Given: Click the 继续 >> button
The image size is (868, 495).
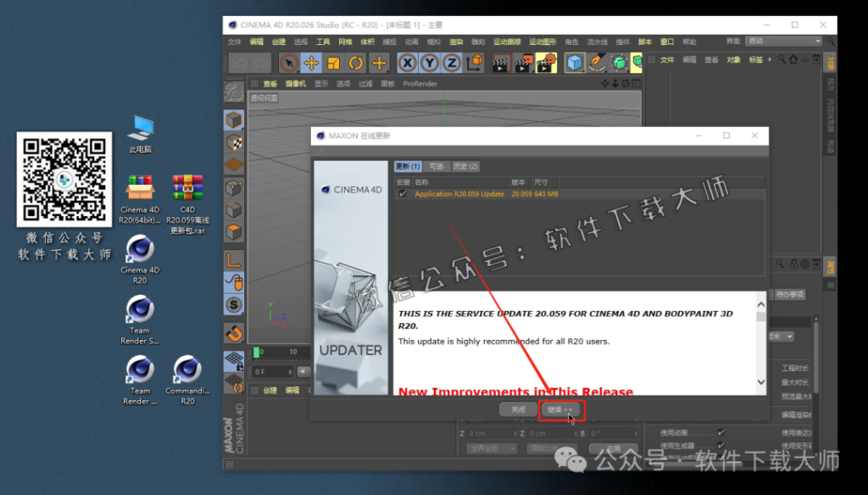Looking at the screenshot, I should coord(561,410).
